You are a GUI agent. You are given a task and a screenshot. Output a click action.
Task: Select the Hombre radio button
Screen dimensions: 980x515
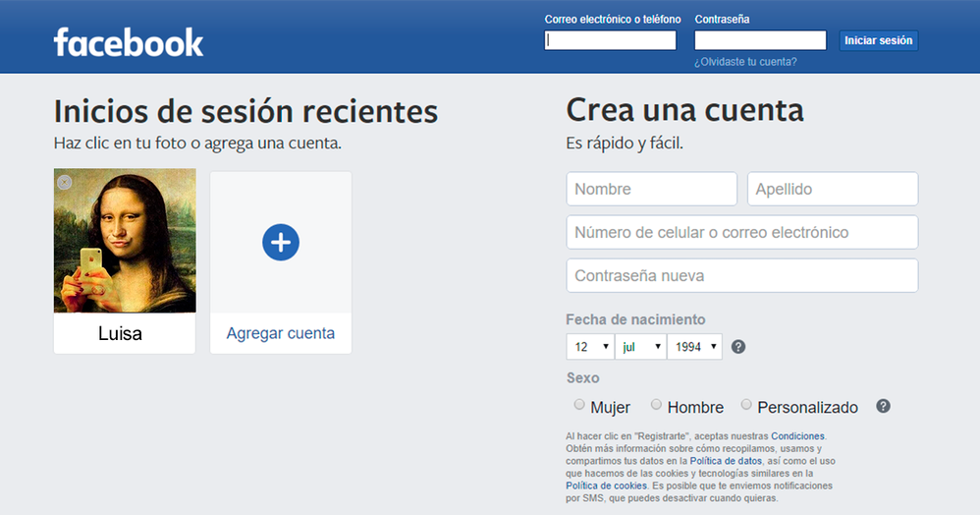click(x=656, y=404)
